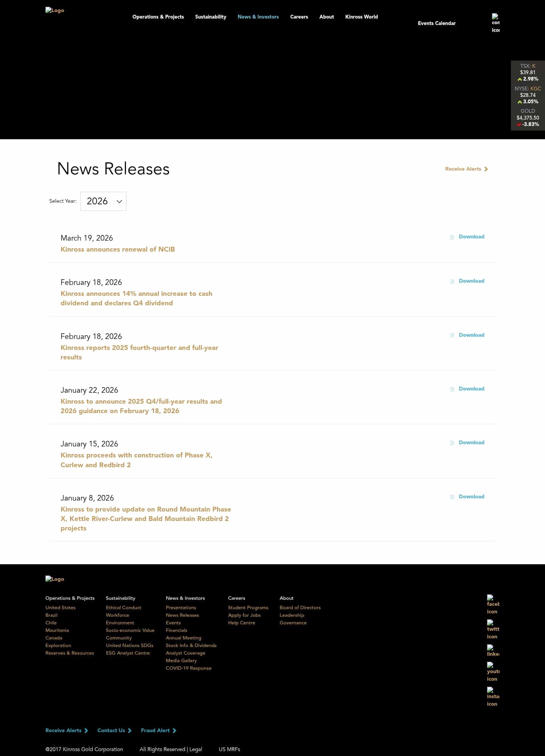The image size is (545, 756).
Task: Click the TSX: K stock ticker
Action: 528,72
